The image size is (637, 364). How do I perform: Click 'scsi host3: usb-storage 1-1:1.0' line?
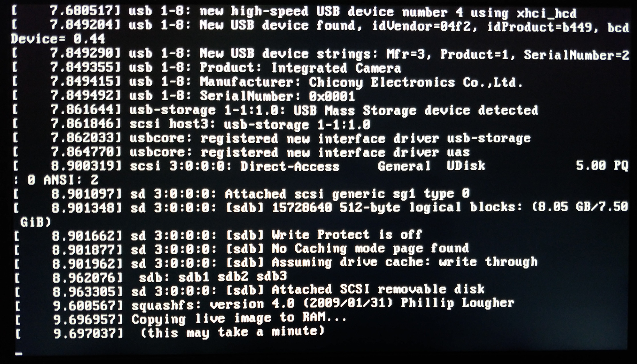tap(192, 125)
